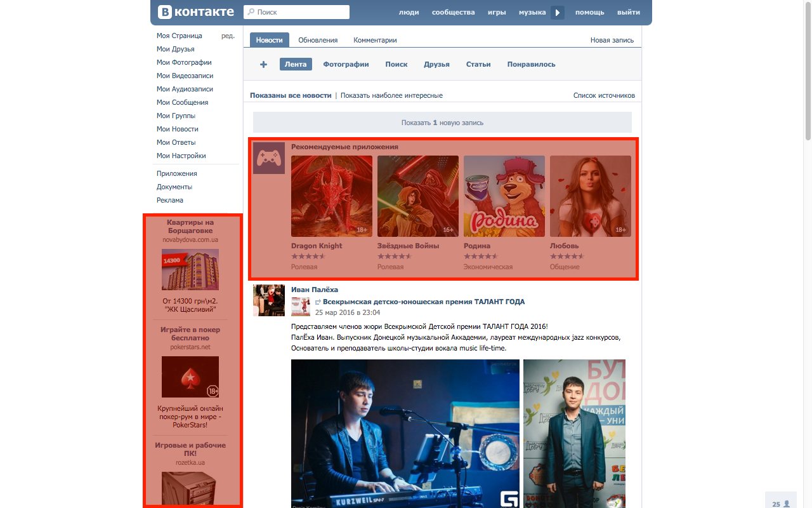This screenshot has height=508, width=812.
Task: Click the Dragon Knight title link
Action: pos(317,246)
